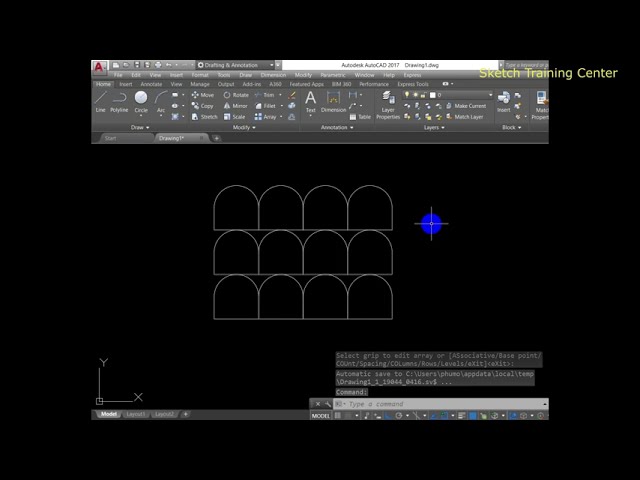Click the Stretch tool
Screen dimensions: 640x480
[x=204, y=117]
